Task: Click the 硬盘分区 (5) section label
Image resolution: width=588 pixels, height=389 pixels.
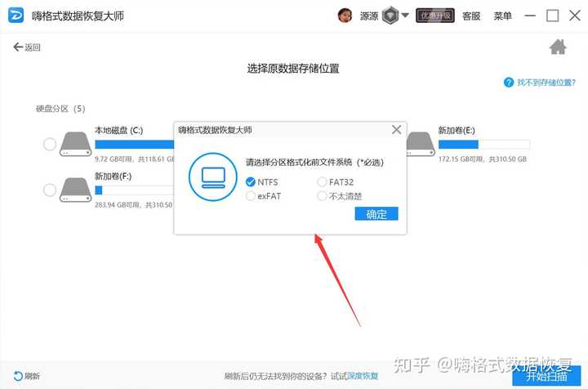Action: pos(60,109)
